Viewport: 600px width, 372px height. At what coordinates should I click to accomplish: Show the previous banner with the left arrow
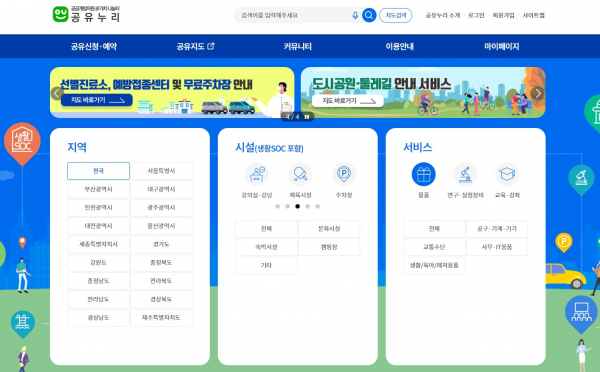[x=57, y=93]
